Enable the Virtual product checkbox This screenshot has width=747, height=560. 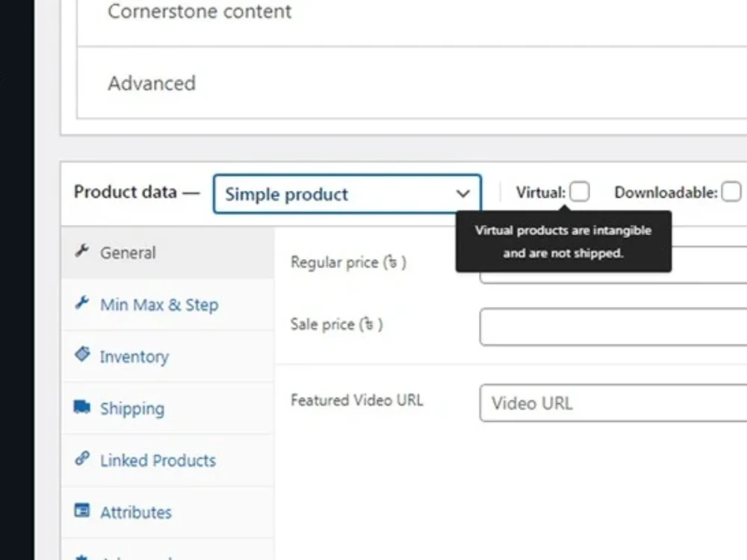pos(580,193)
